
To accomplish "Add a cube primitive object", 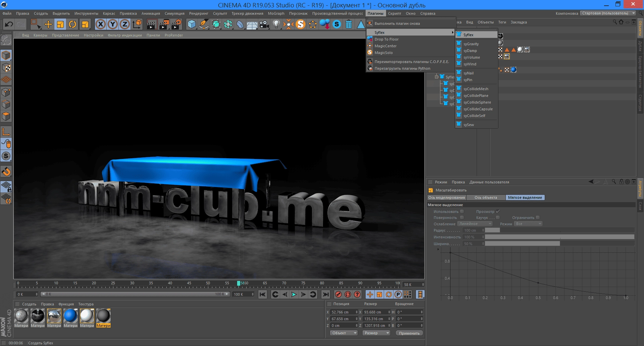I will 192,24.
